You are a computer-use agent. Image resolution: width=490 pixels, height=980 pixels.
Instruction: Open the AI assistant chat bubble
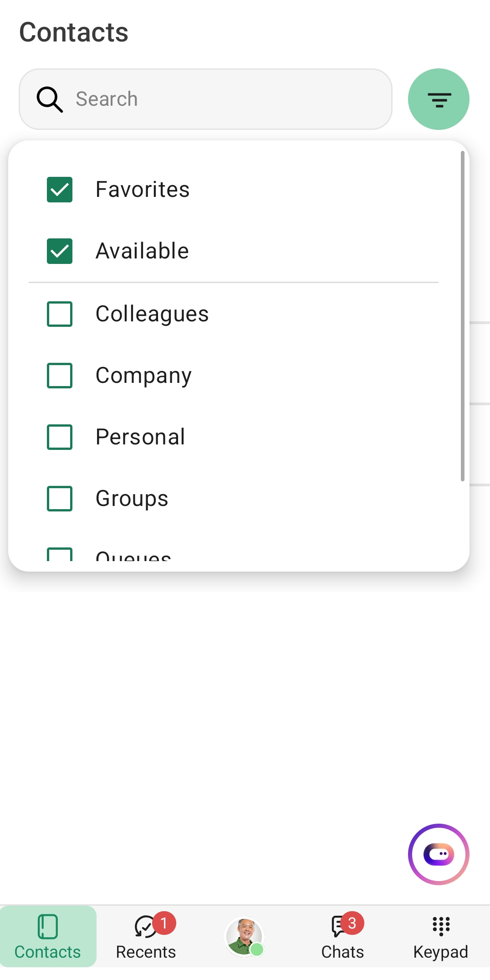coord(439,854)
